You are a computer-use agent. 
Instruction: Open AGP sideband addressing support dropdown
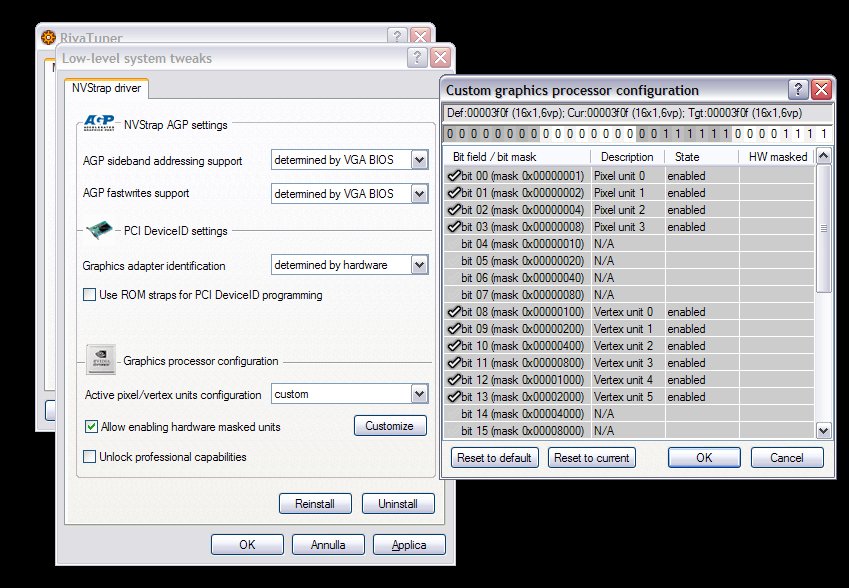coord(420,160)
